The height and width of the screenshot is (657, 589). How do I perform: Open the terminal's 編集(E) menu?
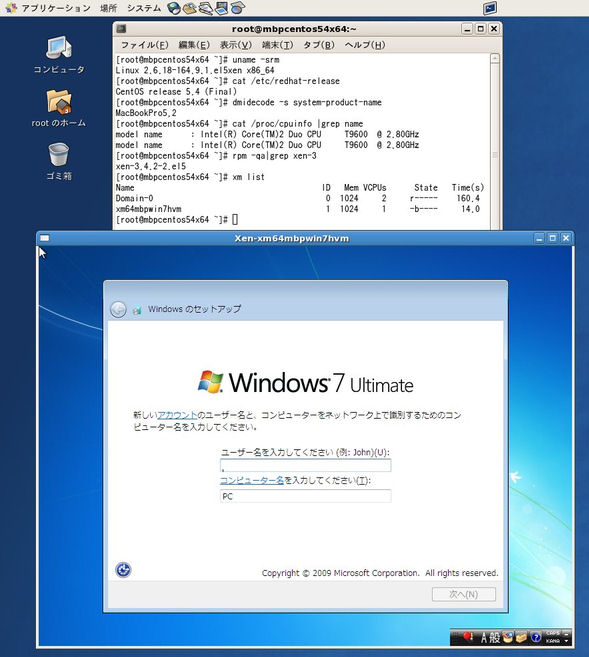click(x=194, y=45)
